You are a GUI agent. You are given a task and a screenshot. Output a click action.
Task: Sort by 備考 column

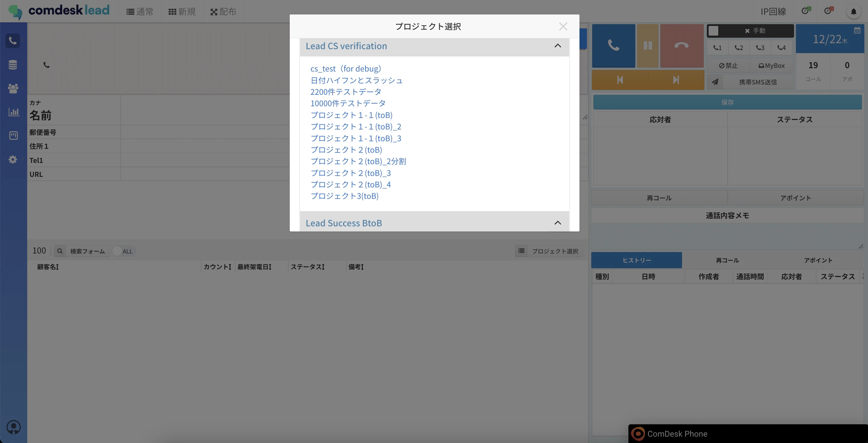356,267
